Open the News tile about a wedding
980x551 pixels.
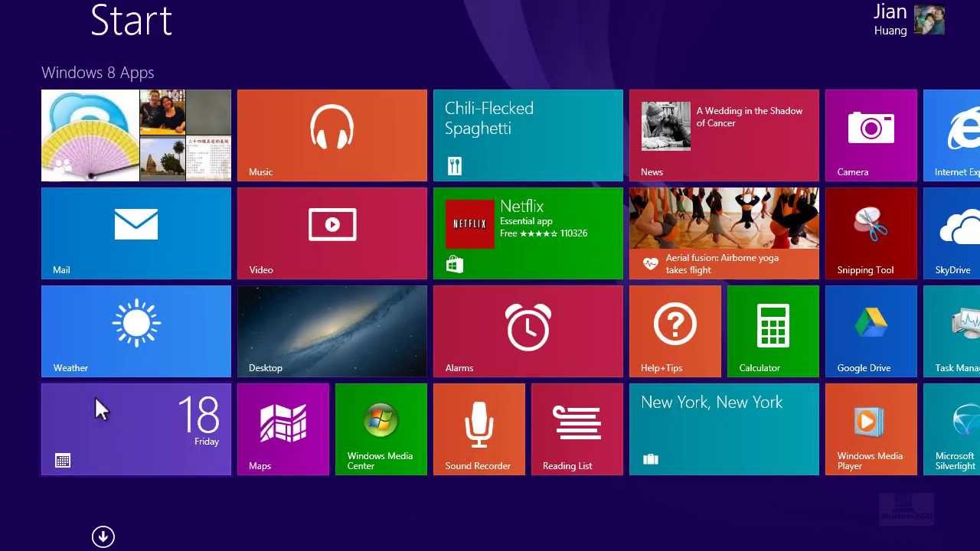pos(724,135)
